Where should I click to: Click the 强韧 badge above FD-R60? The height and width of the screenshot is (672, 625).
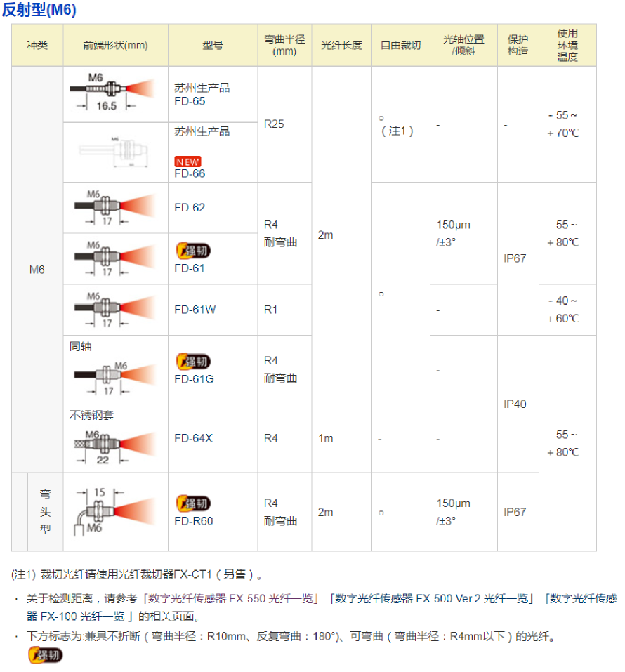(x=192, y=503)
